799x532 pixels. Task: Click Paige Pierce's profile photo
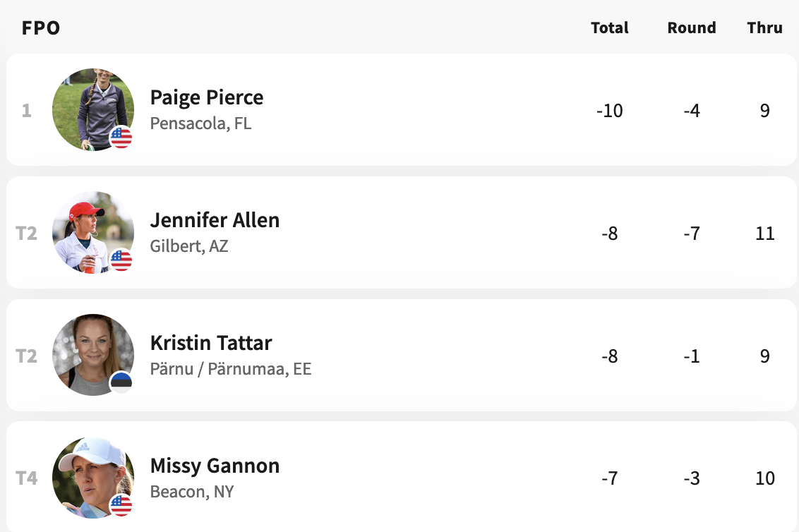(93, 109)
